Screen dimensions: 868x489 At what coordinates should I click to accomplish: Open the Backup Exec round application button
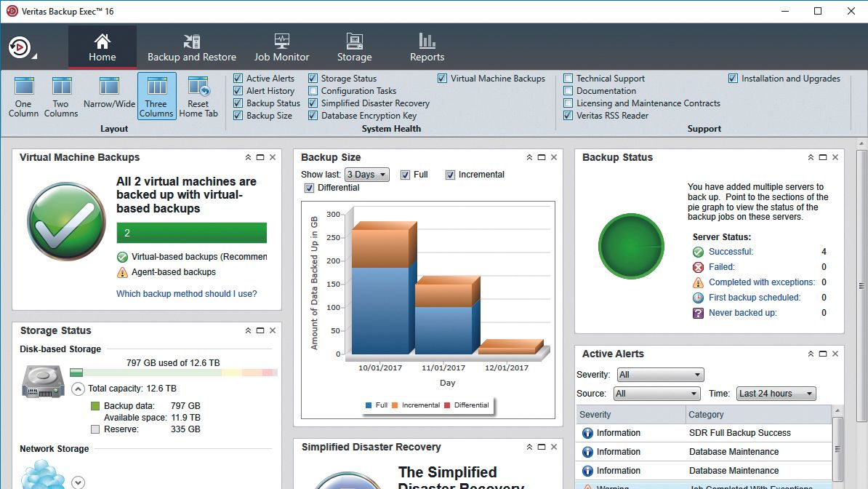(20, 47)
